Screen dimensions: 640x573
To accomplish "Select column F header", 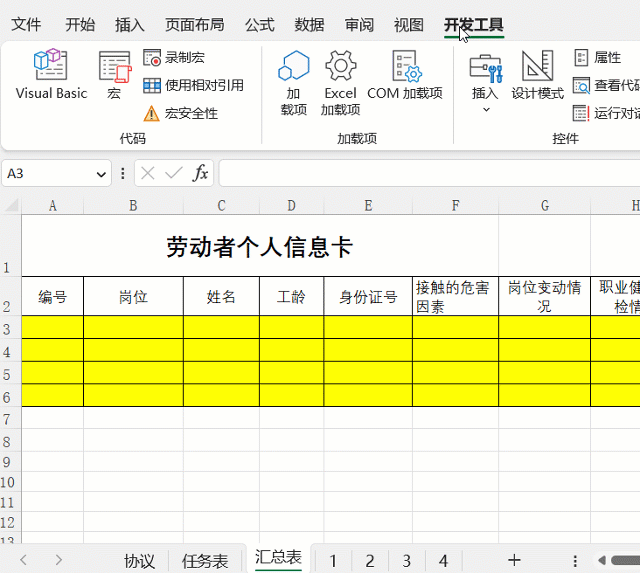I will [456, 206].
